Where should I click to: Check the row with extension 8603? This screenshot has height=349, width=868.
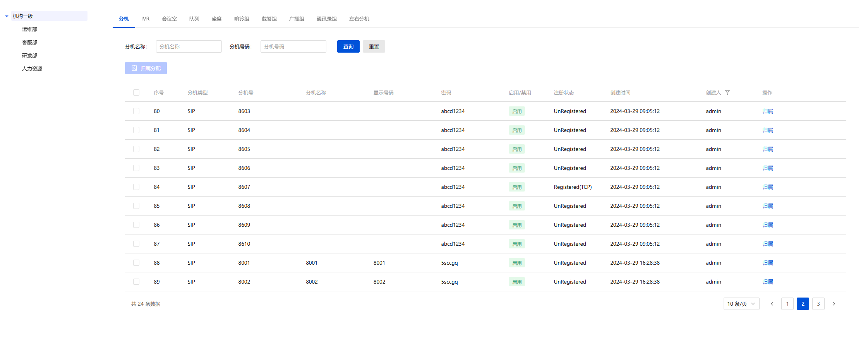pyautogui.click(x=136, y=111)
